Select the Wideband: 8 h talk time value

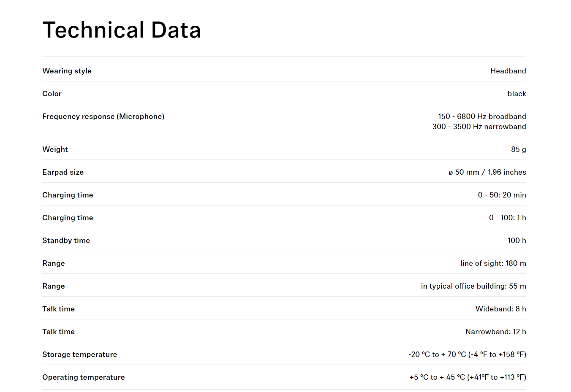pos(500,309)
